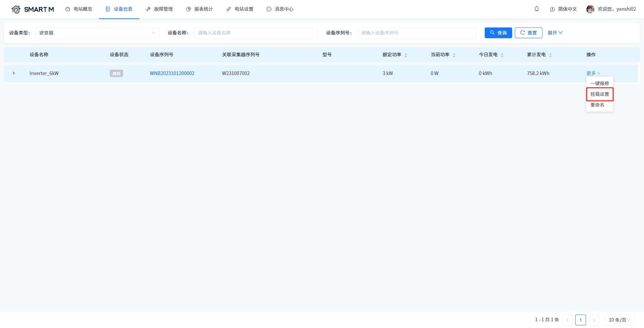Sort table by 累计发电 arrows
The height and width of the screenshot is (328, 644).
[550, 55]
